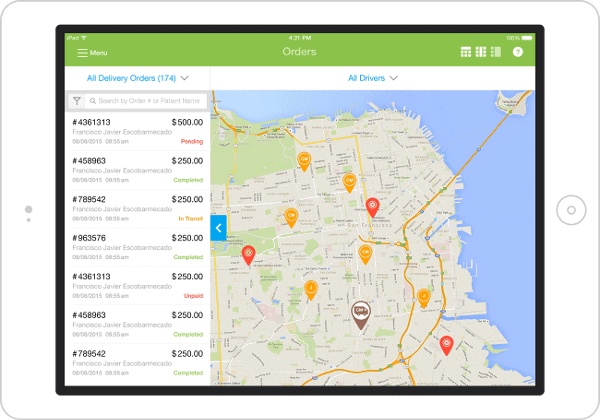The width and height of the screenshot is (600, 420).
Task: Click the Pending status label
Action: [x=192, y=142]
